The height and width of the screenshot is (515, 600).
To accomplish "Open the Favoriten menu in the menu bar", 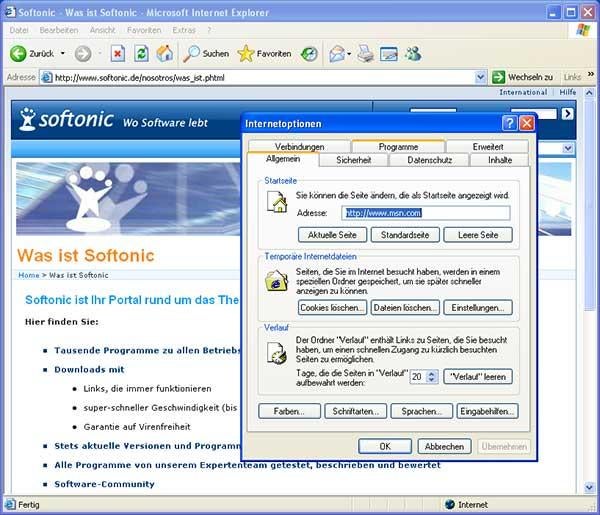I will (144, 30).
